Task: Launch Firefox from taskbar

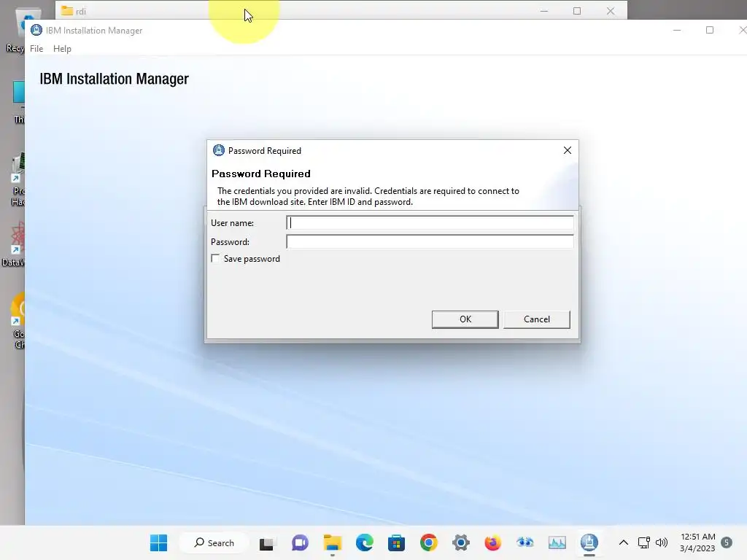Action: click(492, 542)
